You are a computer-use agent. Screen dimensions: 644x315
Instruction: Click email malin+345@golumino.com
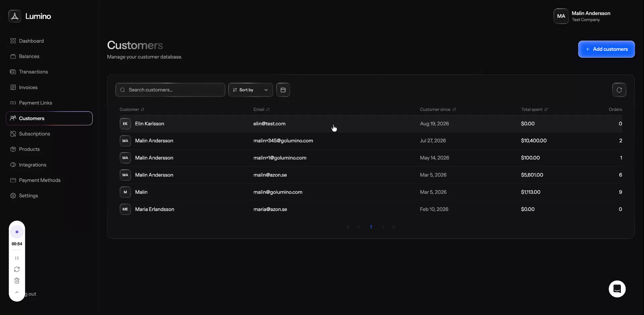tap(283, 141)
